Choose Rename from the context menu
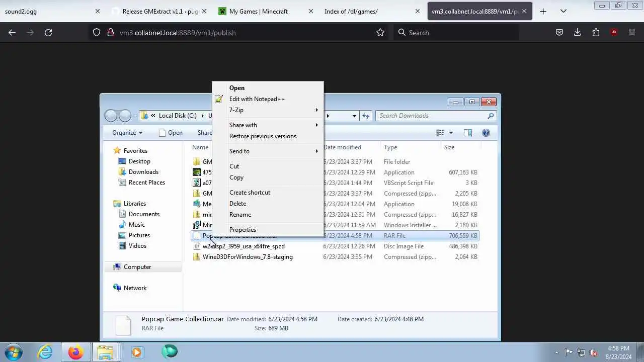Viewport: 644px width, 362px height. [268, 215]
